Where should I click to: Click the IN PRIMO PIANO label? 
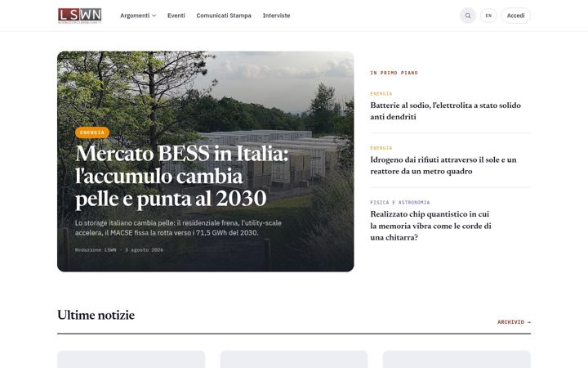[394, 73]
